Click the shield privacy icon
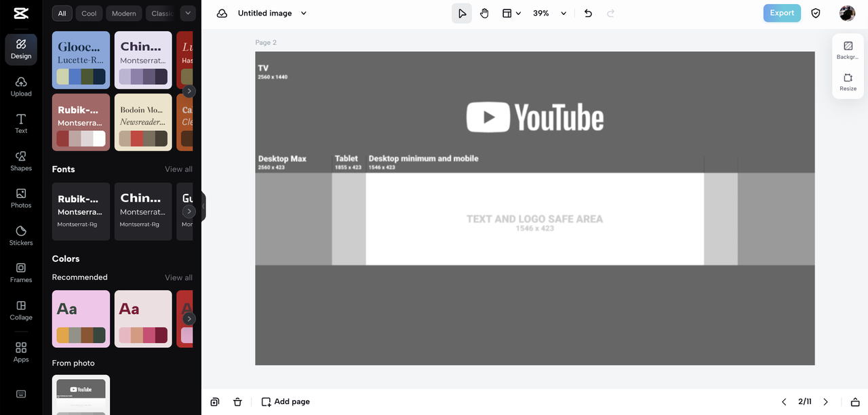Viewport: 868px width, 415px height. pos(816,13)
